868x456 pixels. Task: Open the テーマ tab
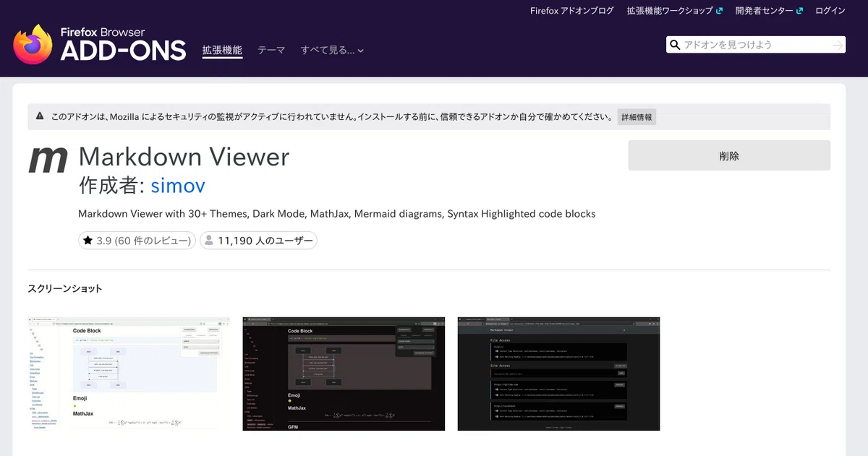pos(271,51)
